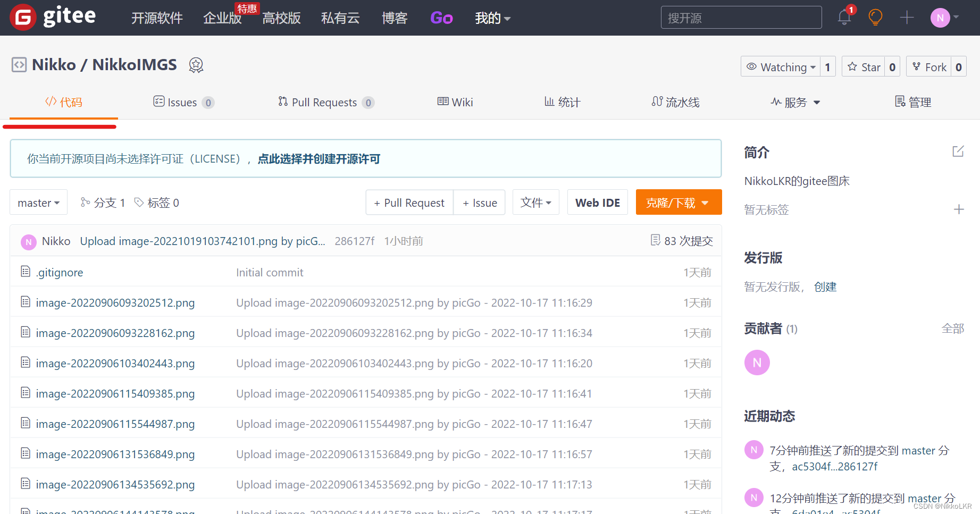The height and width of the screenshot is (514, 980).
Task: Open the 服务 dropdown menu
Action: (x=795, y=102)
